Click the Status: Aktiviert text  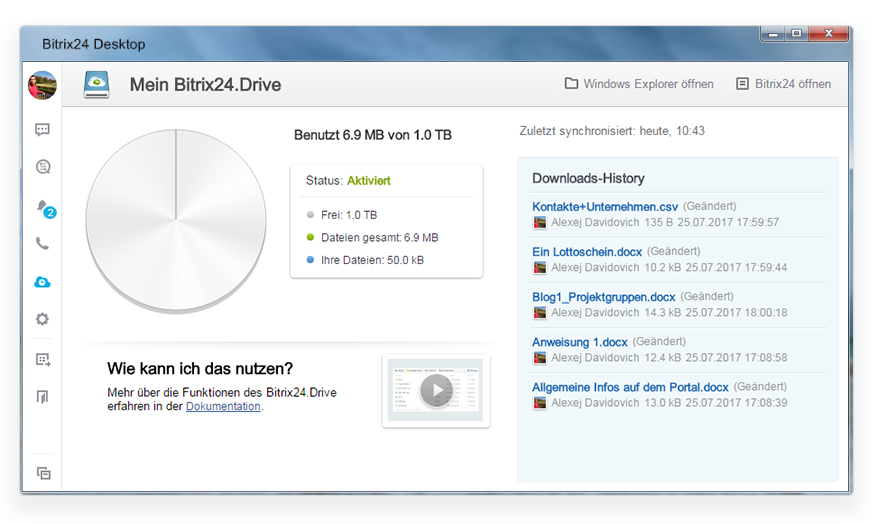[x=348, y=180]
